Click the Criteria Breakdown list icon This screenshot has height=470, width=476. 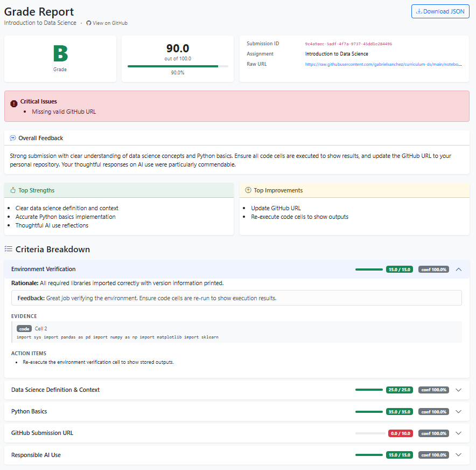(x=9, y=249)
